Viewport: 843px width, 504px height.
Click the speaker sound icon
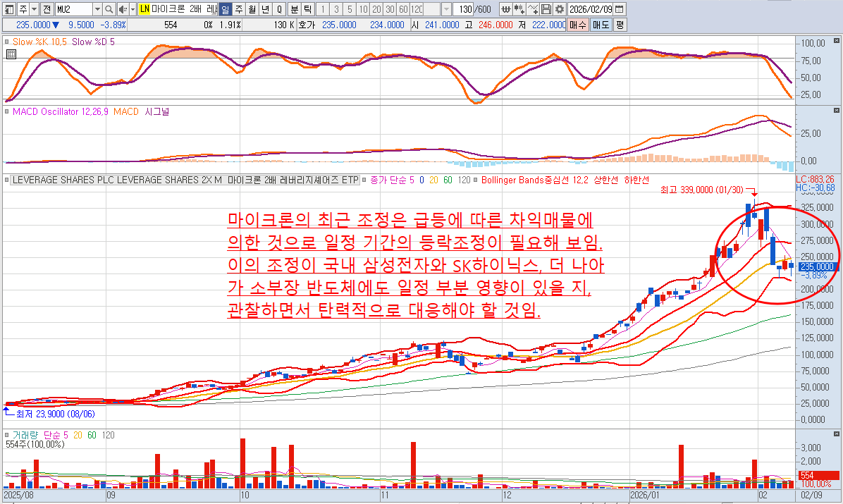pyautogui.click(x=123, y=9)
